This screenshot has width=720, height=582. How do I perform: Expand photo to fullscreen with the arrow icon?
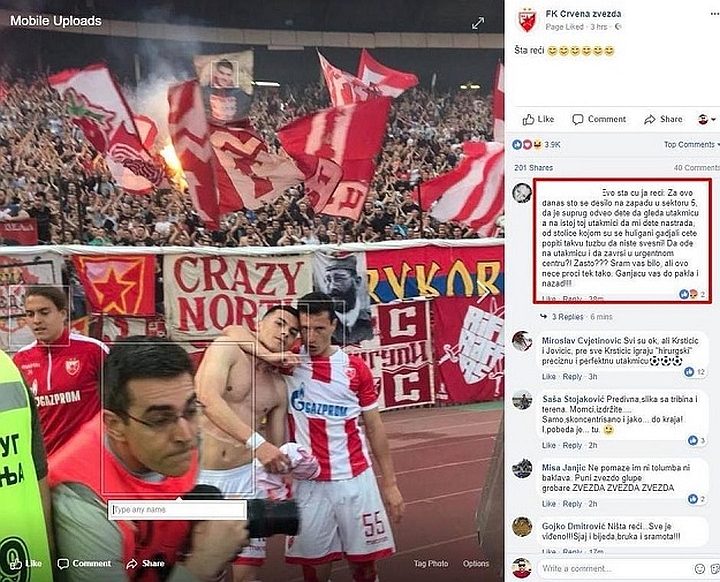click(x=478, y=23)
